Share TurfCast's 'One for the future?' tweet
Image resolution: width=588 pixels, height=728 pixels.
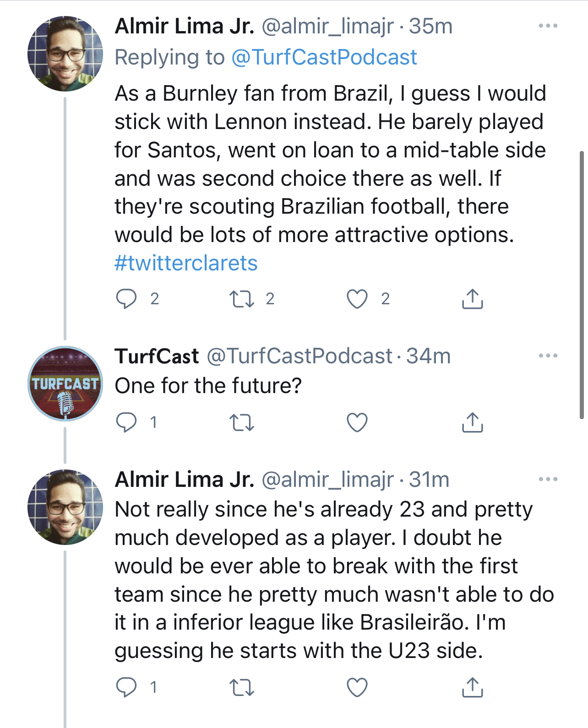tap(472, 422)
